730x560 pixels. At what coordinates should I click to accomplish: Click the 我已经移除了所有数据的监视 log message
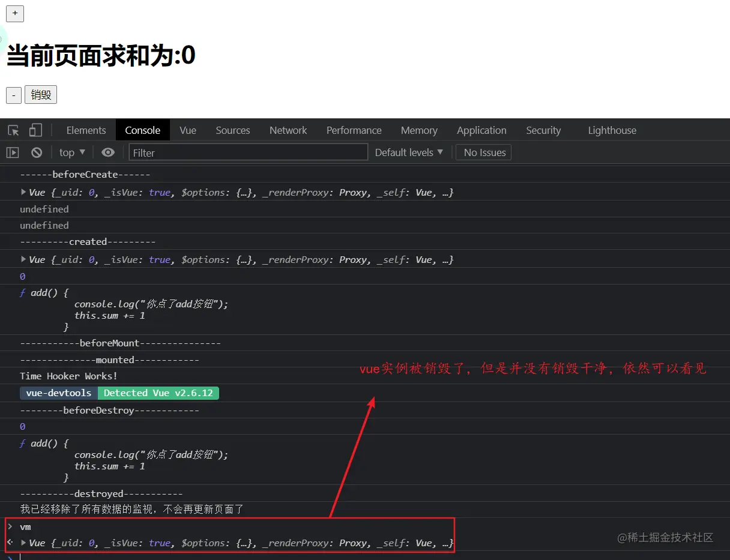pos(131,510)
